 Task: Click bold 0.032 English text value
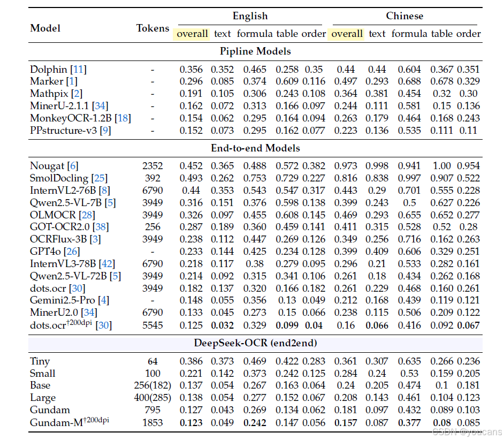click(x=222, y=325)
